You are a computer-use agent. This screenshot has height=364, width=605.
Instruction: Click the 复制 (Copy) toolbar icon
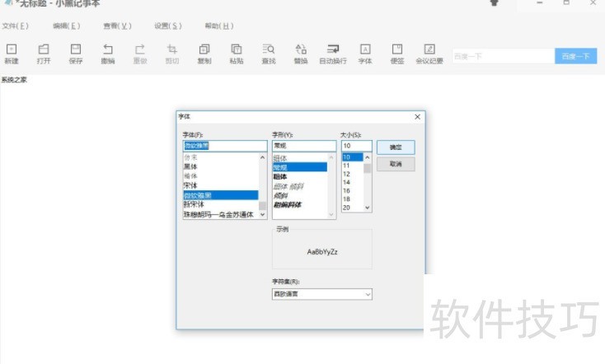pyautogui.click(x=204, y=54)
